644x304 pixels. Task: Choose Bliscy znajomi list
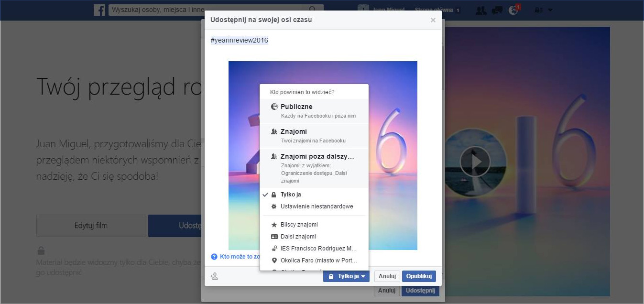[x=314, y=225]
